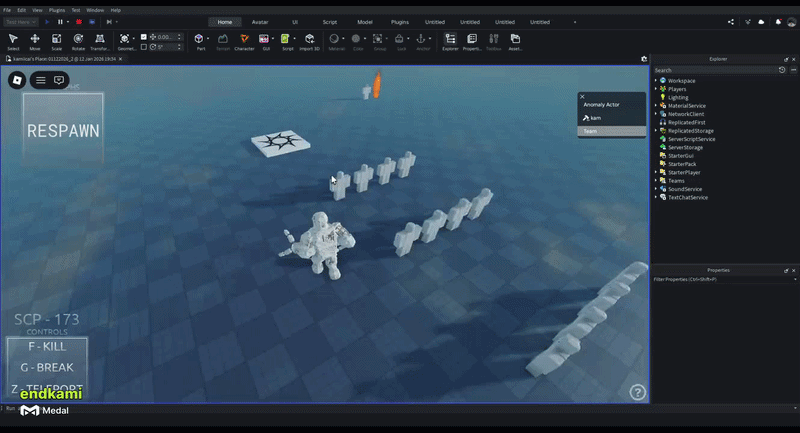
Task: Expand the ReplicatedStorage node
Action: click(x=656, y=131)
